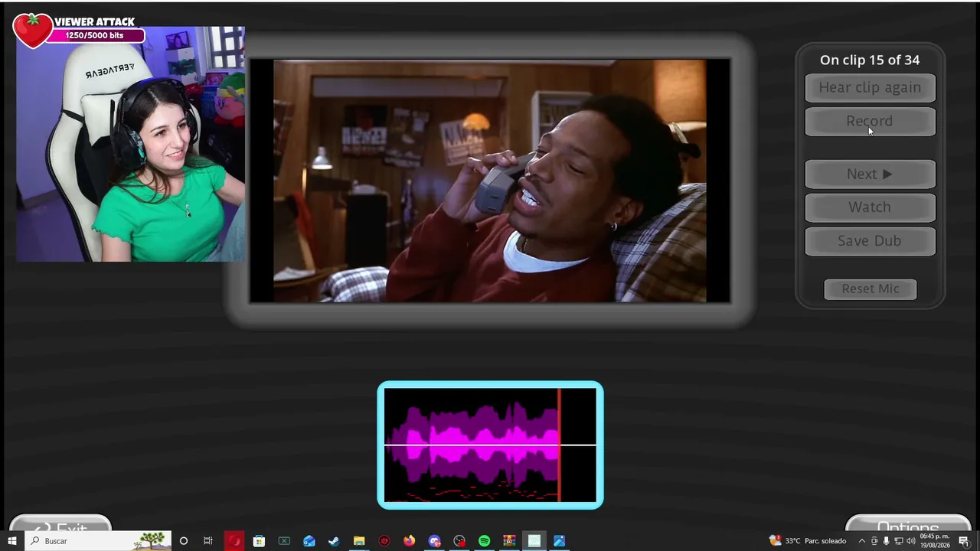Open the weather widget showing 33°C
The image size is (980, 551).
808,541
